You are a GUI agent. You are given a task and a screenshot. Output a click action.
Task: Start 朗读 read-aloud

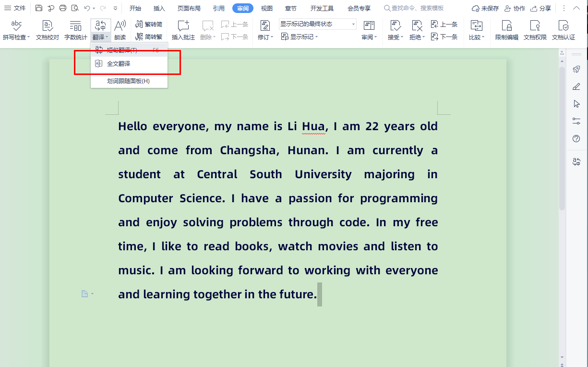click(120, 30)
